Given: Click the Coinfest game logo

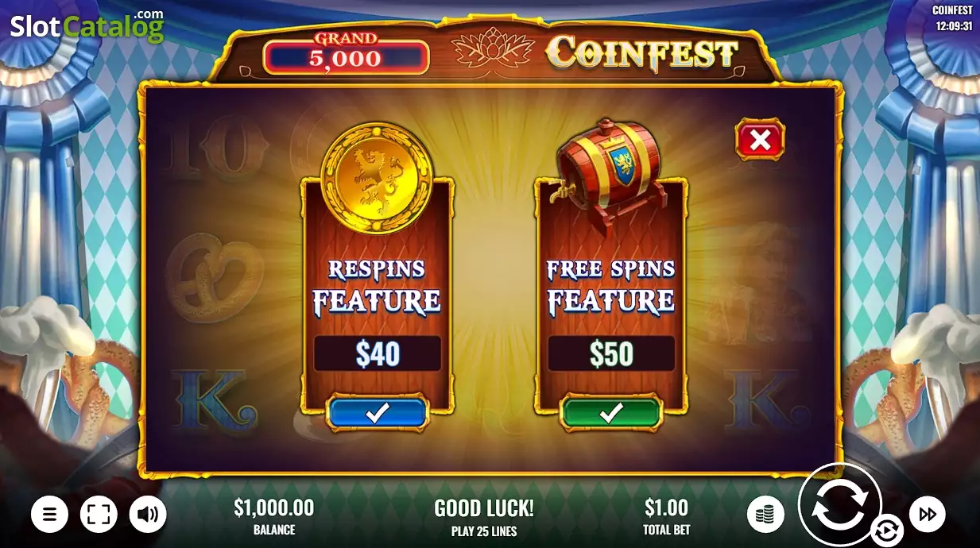Looking at the screenshot, I should [x=642, y=53].
